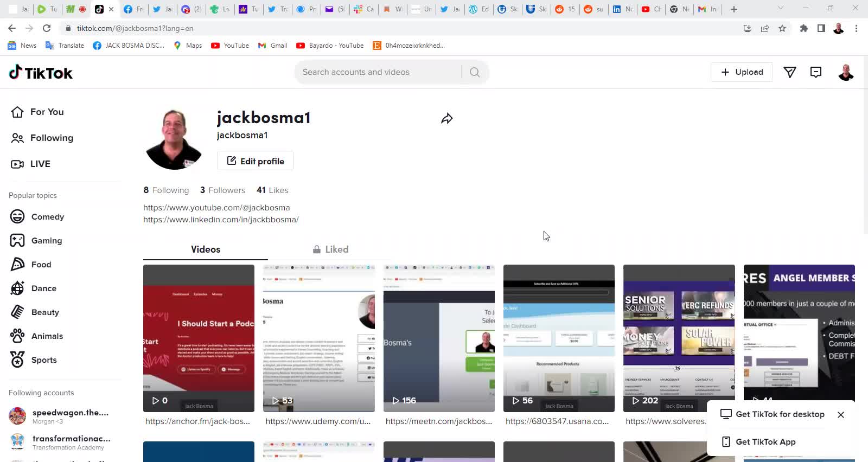Open the News bookmark

tap(22, 46)
